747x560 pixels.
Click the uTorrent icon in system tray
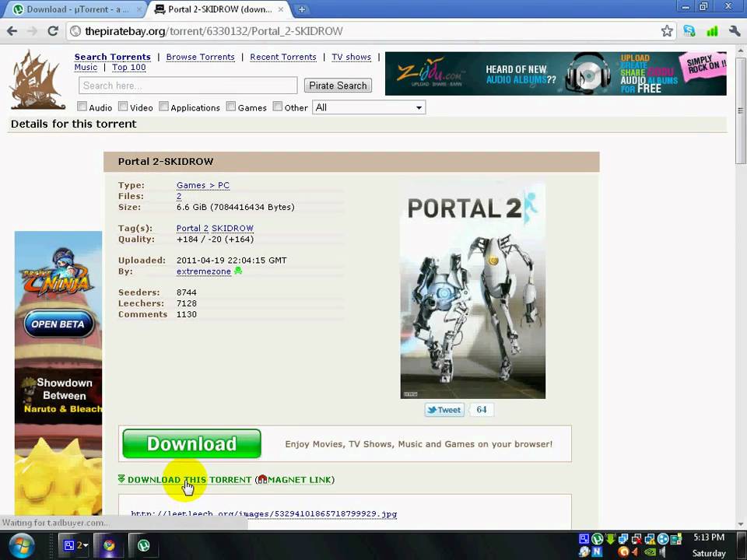[x=598, y=539]
